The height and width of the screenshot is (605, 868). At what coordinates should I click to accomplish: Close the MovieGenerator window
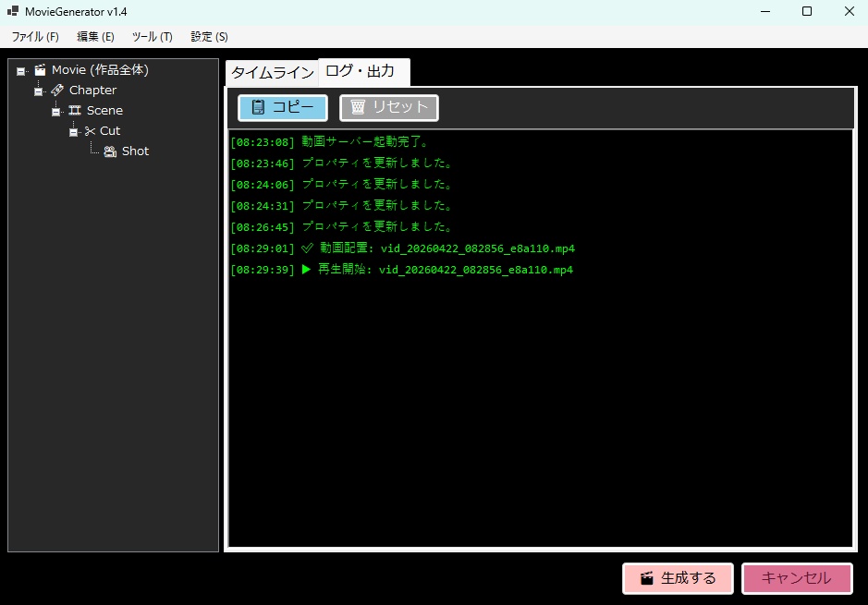tap(850, 12)
